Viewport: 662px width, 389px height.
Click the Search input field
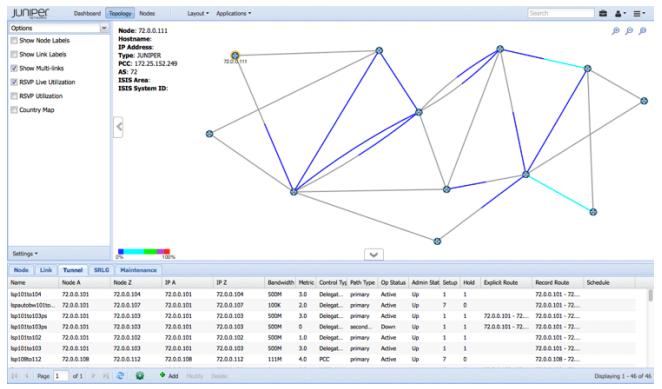(x=561, y=14)
